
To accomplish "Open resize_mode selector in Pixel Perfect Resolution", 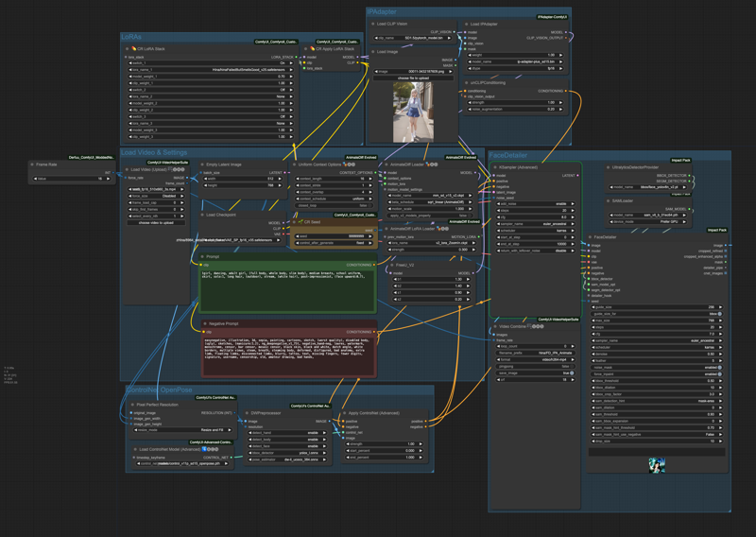I will (182, 430).
